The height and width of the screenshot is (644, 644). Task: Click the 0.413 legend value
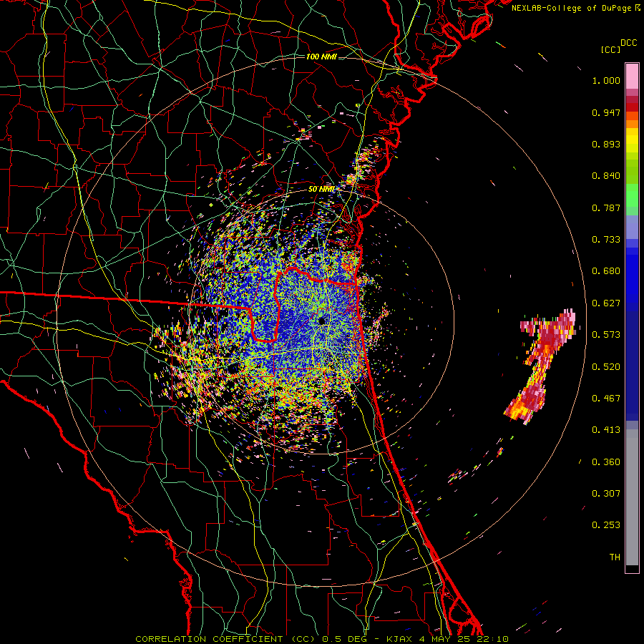pos(606,430)
